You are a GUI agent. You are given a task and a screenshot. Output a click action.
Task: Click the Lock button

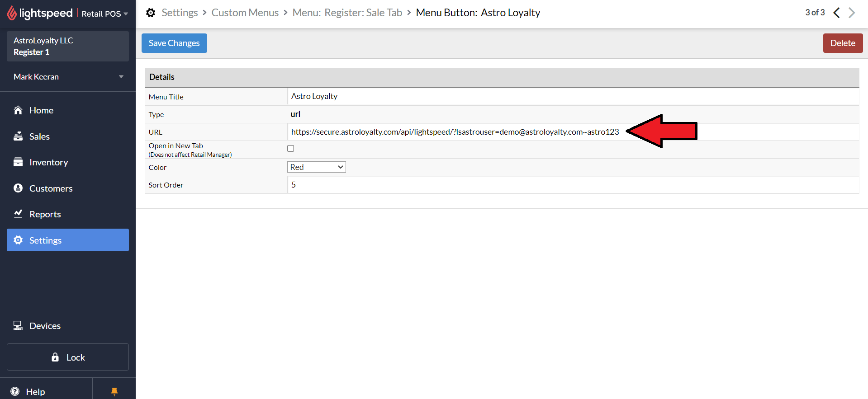point(68,357)
